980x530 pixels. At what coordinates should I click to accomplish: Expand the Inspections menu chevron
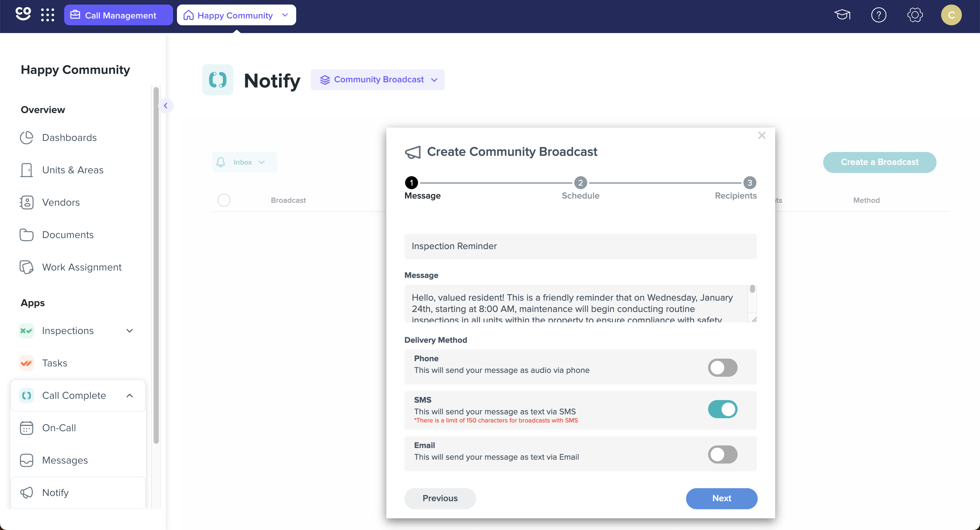[130, 331]
